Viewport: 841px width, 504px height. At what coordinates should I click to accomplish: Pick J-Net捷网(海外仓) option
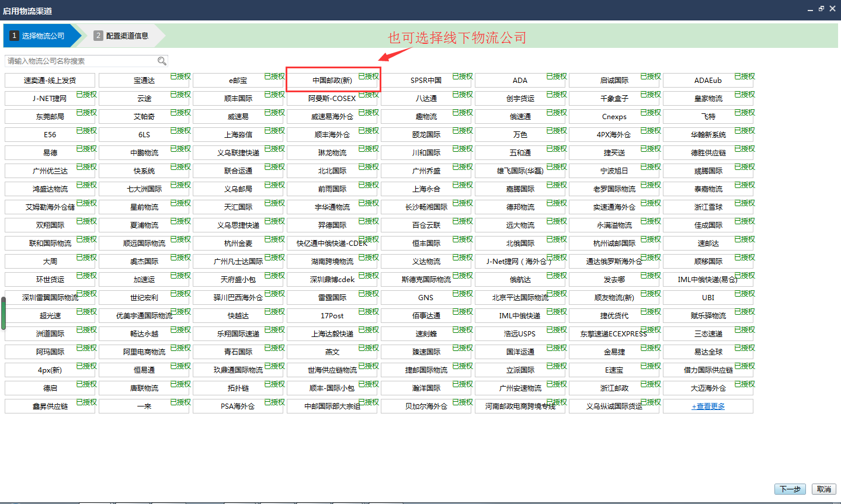(520, 262)
